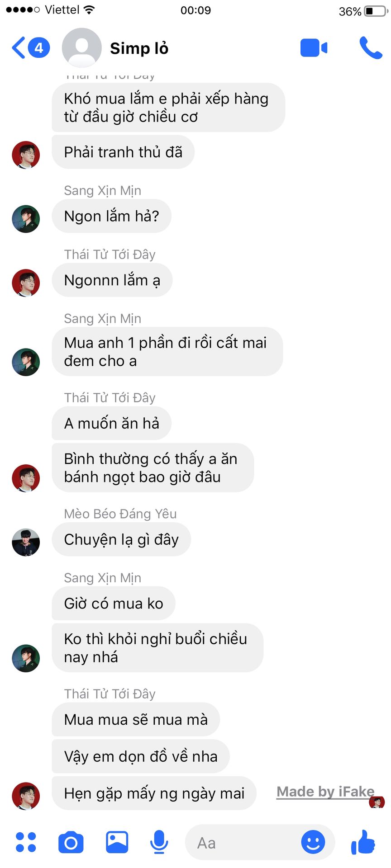The image size is (391, 868).
Task: Tap Mèo Béo Đáng Yêu's avatar
Action: tap(26, 542)
